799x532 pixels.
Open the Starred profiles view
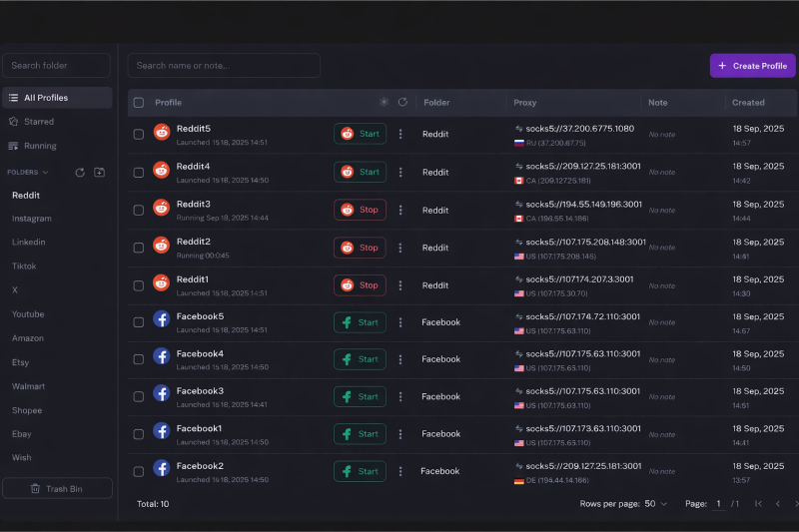39,122
